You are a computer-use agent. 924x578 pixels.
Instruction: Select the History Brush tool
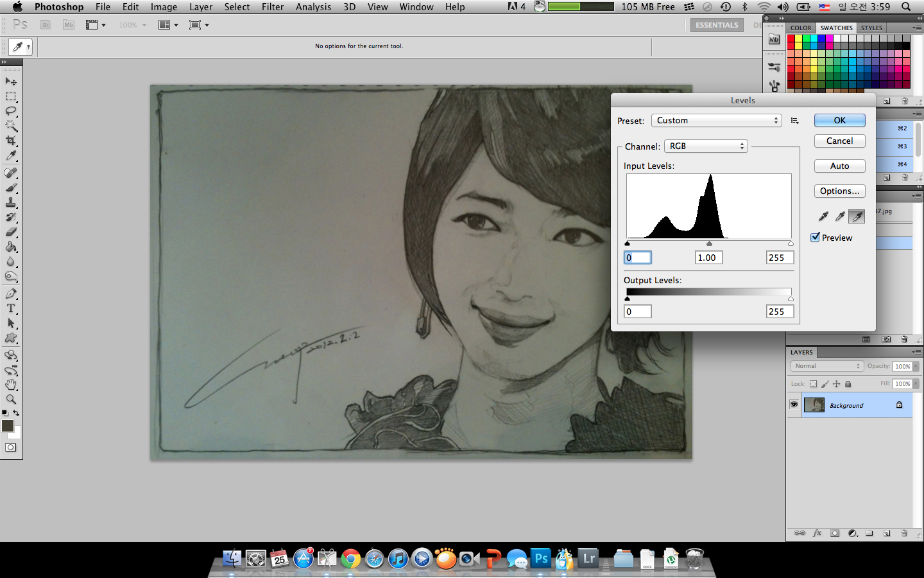coord(11,217)
